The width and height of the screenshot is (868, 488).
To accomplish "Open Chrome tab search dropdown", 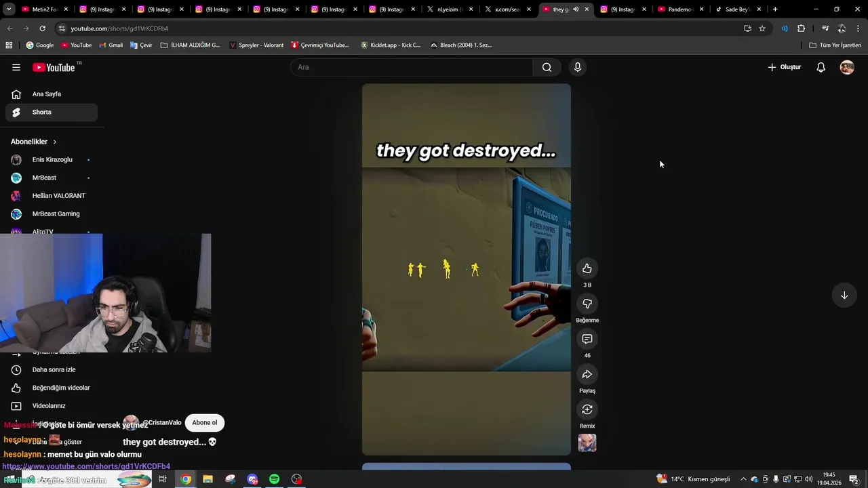I will click(9, 9).
